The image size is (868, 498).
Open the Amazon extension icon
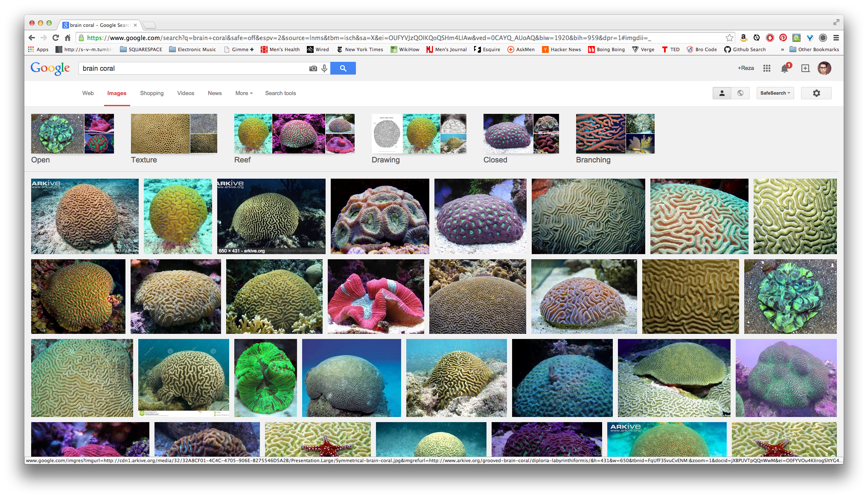[743, 38]
